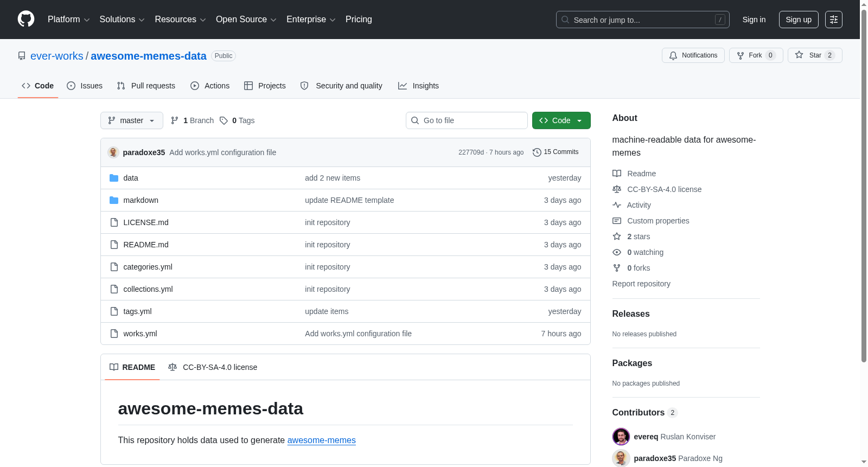868x467 pixels.
Task: View the 0 Tags link
Action: [237, 120]
